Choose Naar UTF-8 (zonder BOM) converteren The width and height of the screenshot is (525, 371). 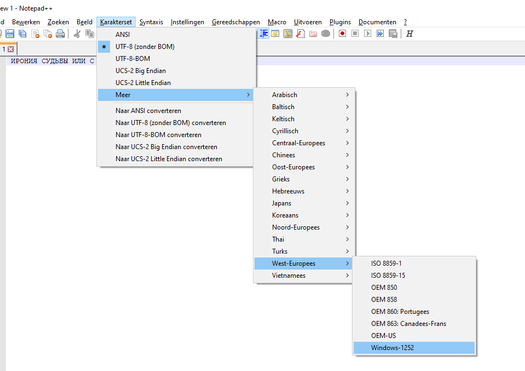click(176, 123)
